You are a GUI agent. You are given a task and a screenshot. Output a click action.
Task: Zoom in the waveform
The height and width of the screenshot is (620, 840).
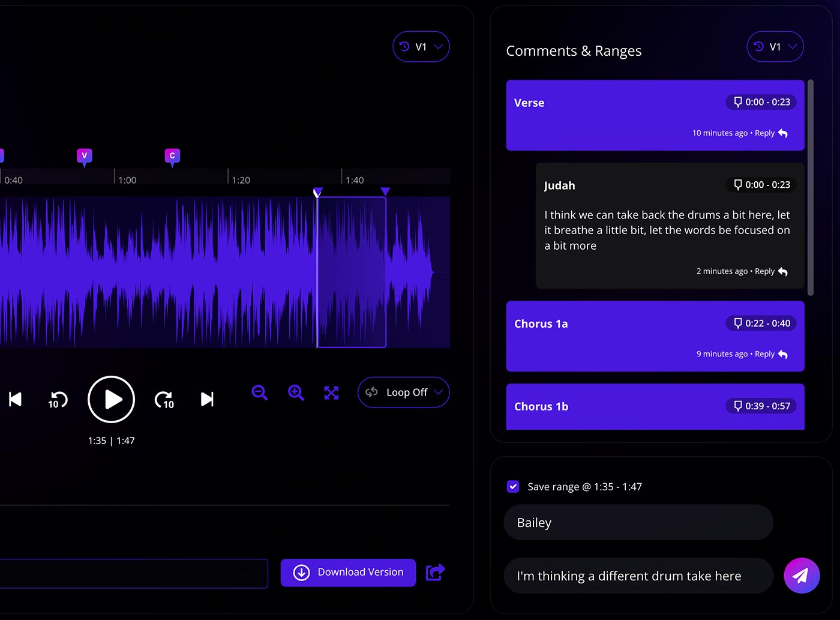[x=296, y=393]
